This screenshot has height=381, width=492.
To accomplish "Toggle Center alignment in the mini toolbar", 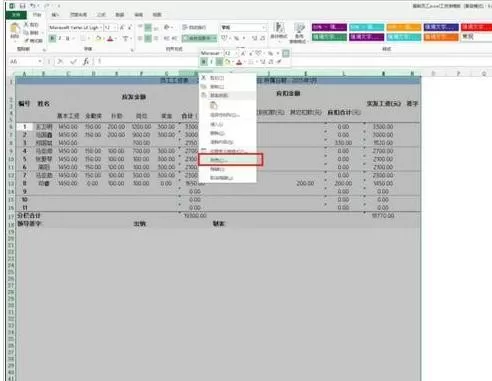I will pos(219,62).
